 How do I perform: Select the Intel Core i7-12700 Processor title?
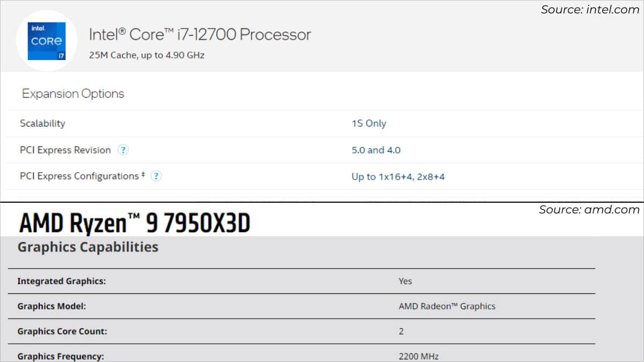200,34
